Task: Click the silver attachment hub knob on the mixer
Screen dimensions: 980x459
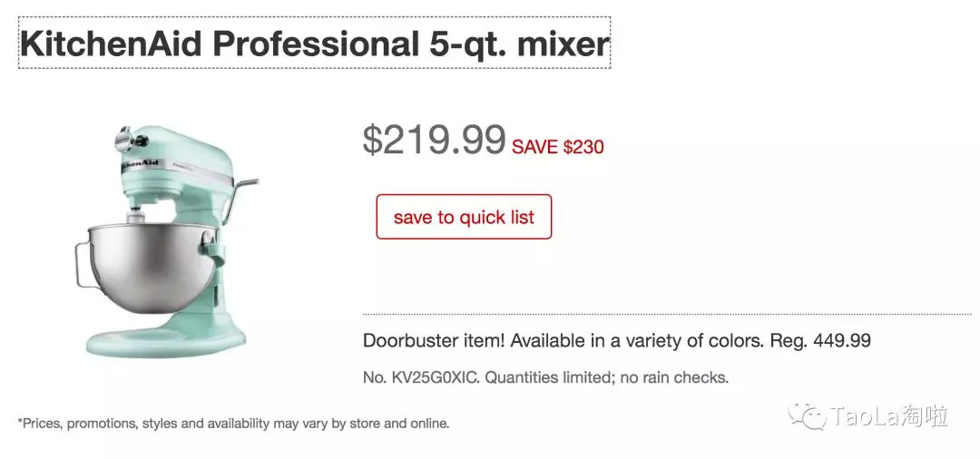Action: click(x=126, y=141)
